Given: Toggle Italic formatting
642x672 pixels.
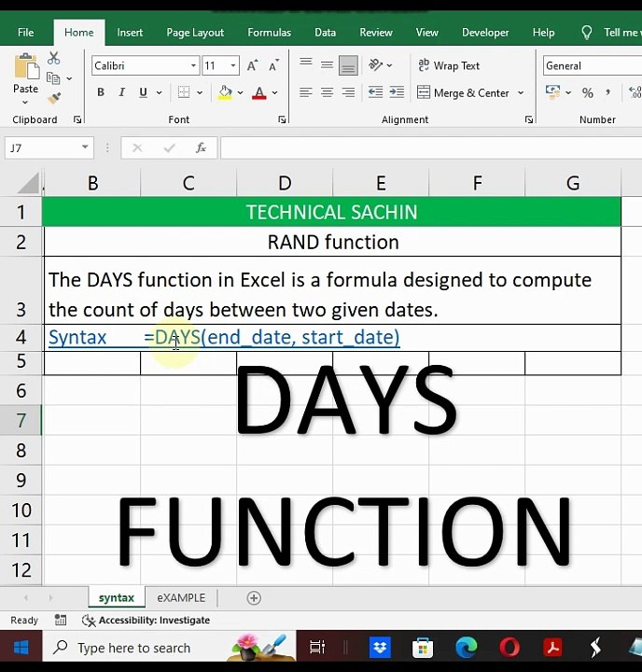Looking at the screenshot, I should click(x=121, y=92).
